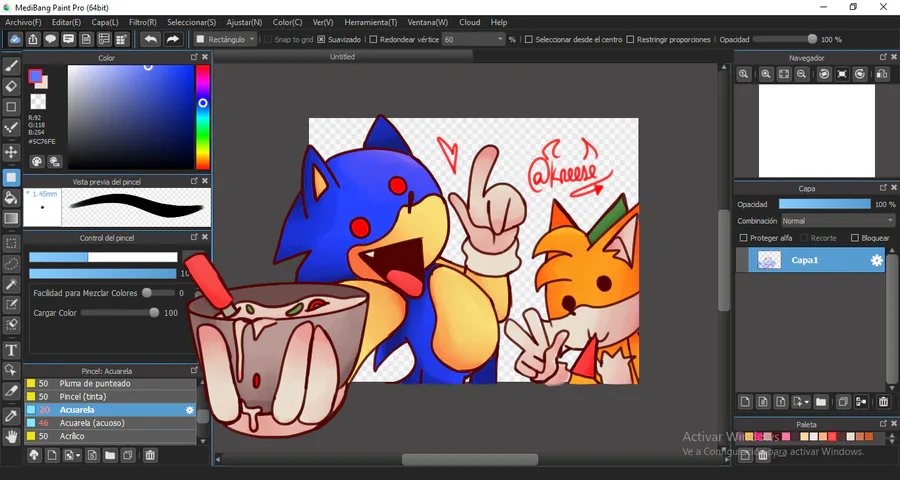Screen dimensions: 900x480
Task: Enable Redondear vértice checkbox
Action: coord(373,40)
